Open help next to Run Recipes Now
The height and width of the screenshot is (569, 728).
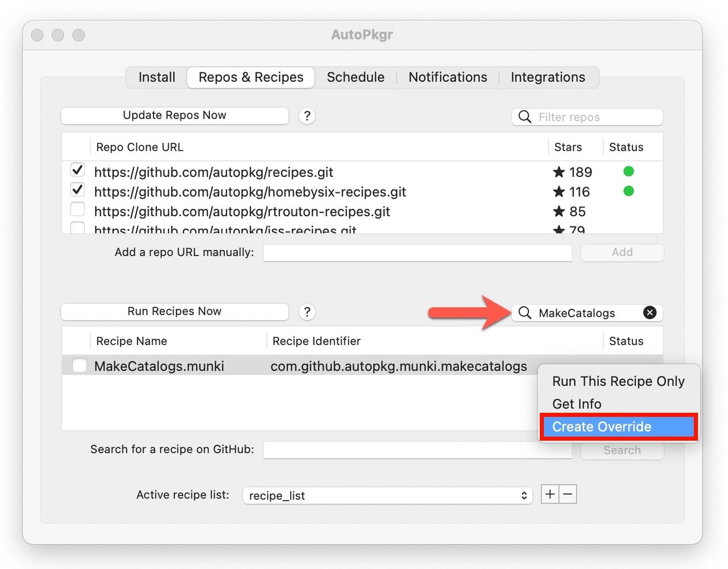[x=307, y=312]
